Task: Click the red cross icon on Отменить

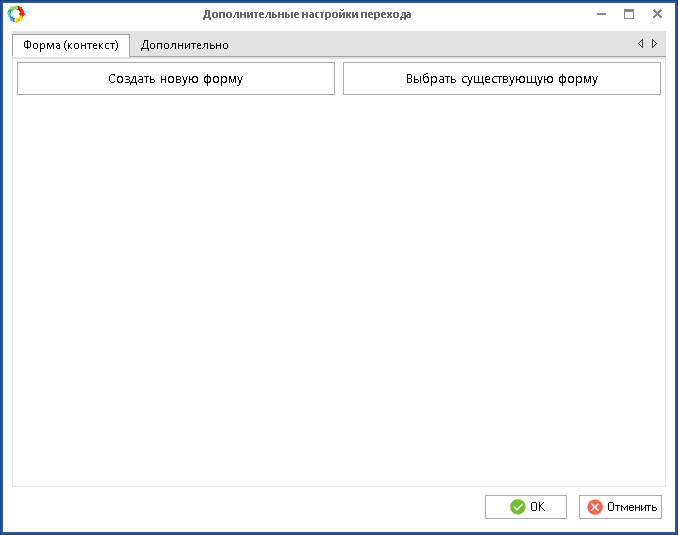Action: tap(595, 507)
